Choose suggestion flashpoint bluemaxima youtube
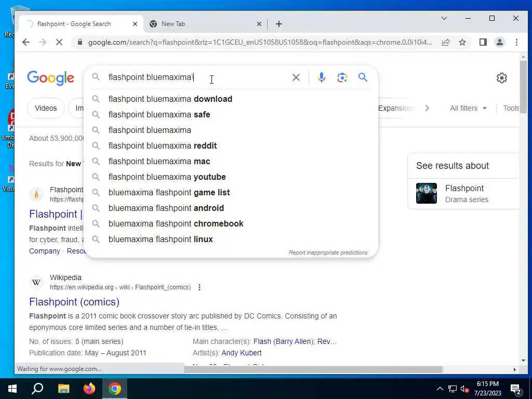 coord(231,177)
